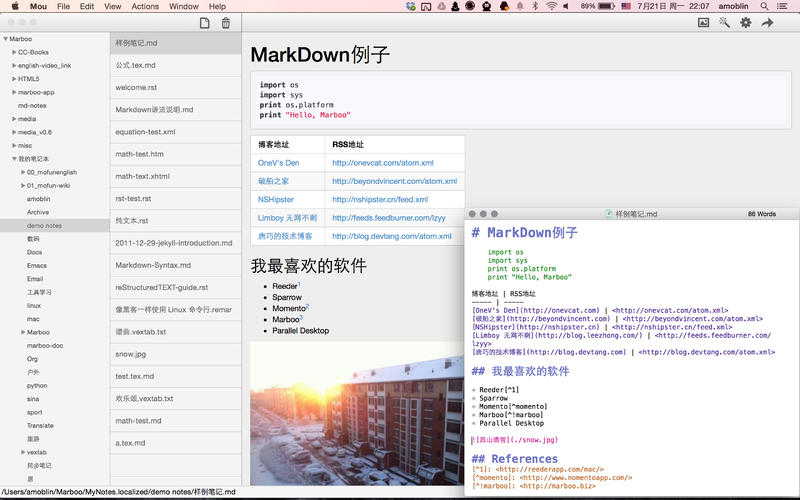Click the share arrow toolbar icon
This screenshot has height=500, width=800.
point(767,22)
